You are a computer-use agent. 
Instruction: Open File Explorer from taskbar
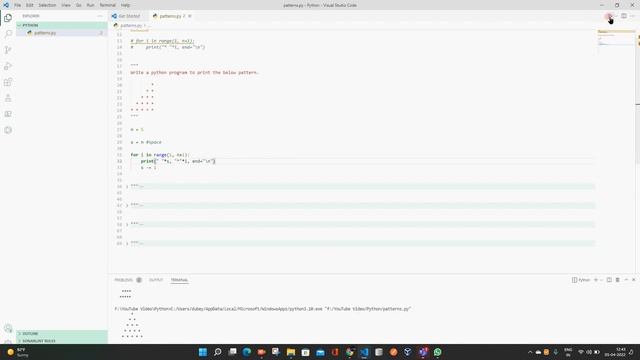tap(291, 352)
